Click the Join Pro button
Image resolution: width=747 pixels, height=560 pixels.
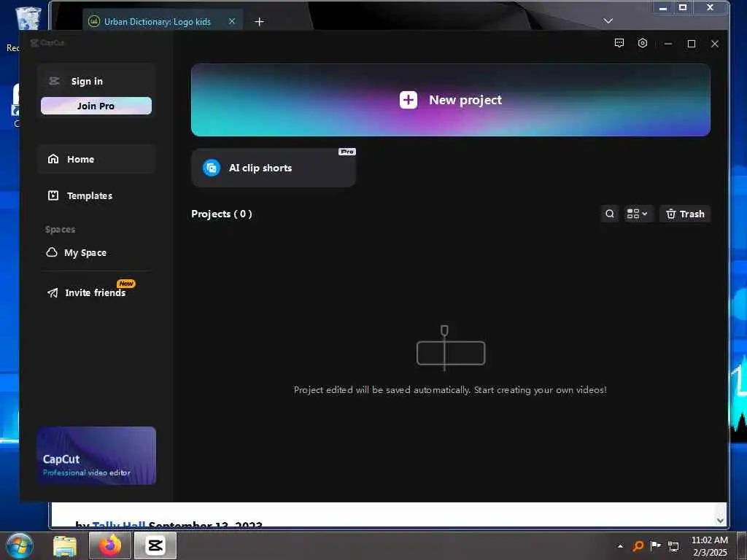[96, 106]
